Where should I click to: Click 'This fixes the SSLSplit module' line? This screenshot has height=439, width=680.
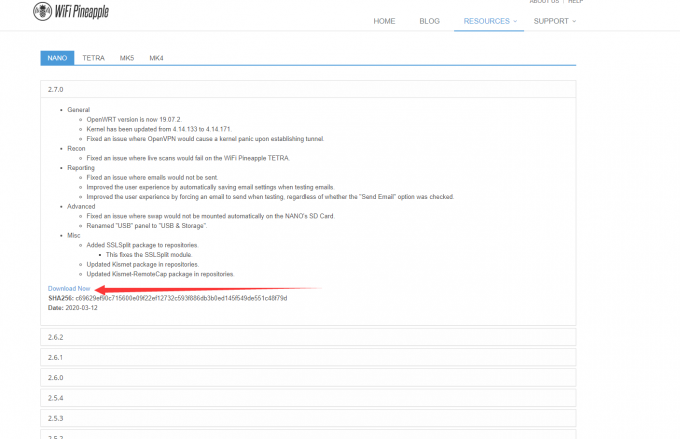point(149,255)
